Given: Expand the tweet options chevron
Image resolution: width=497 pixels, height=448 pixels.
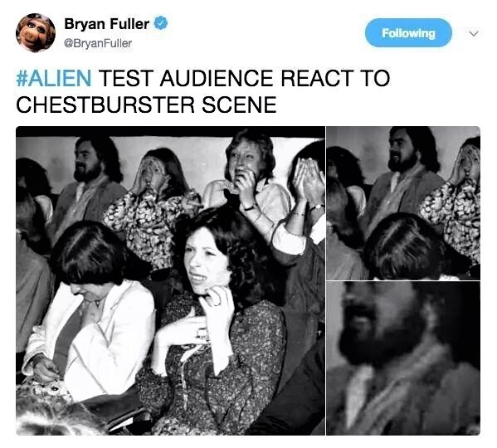Looking at the screenshot, I should 474,33.
